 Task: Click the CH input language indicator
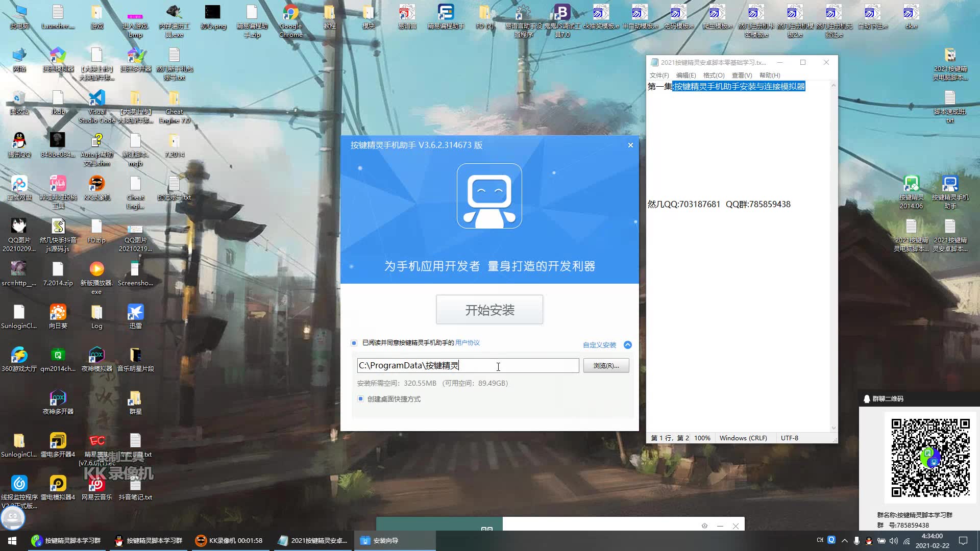coord(820,540)
